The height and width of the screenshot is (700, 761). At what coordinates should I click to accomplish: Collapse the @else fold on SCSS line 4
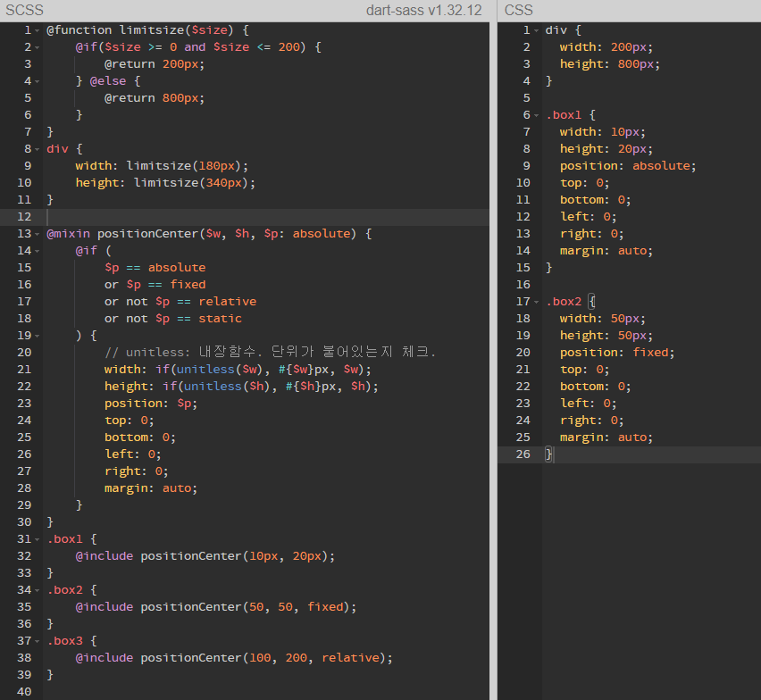click(38, 82)
